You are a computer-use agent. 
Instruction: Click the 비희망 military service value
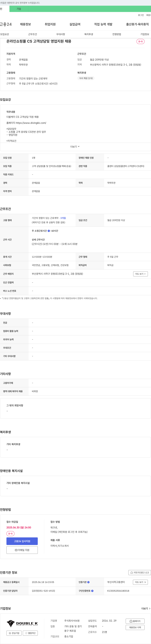(35, 392)
